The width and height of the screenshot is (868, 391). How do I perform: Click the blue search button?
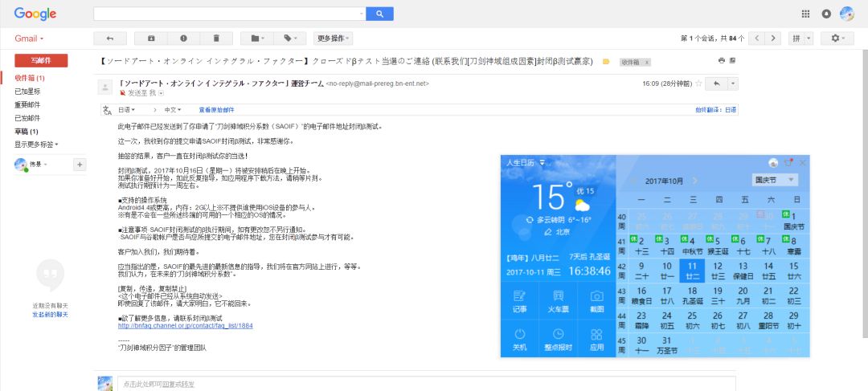[x=379, y=14]
